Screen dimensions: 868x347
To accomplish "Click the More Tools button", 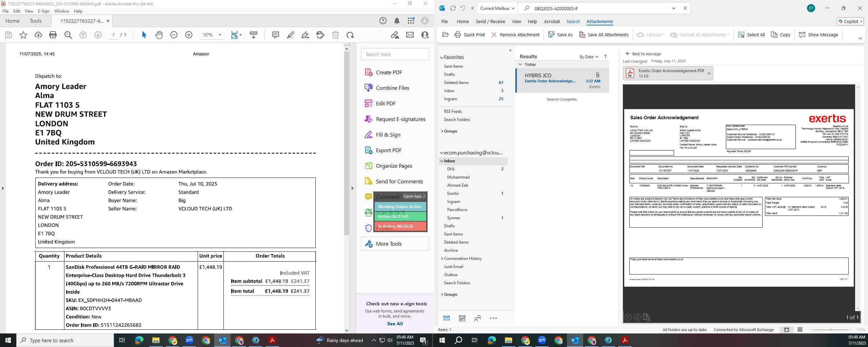I will [395, 244].
